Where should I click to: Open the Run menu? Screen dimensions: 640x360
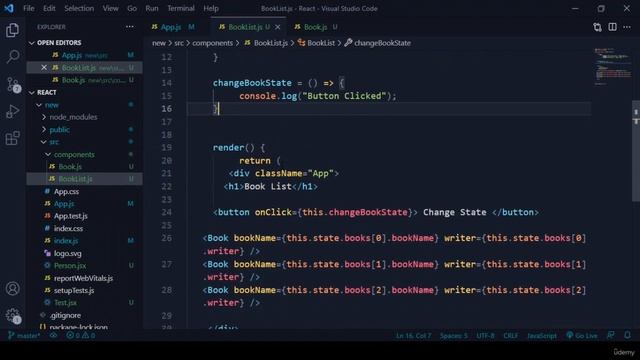[152, 8]
